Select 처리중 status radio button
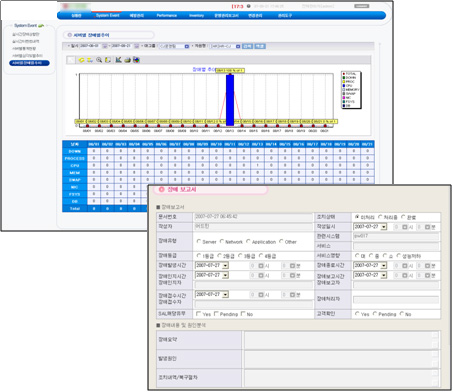 [x=380, y=217]
